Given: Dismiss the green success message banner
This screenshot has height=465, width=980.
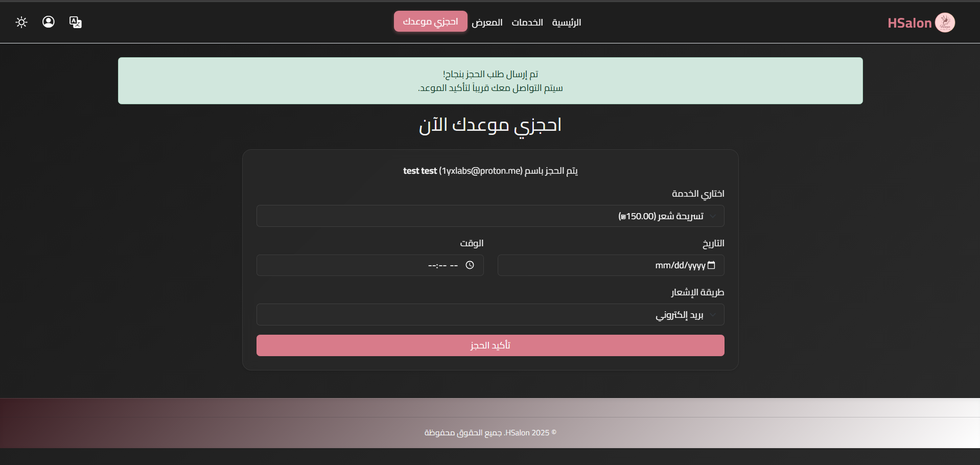Looking at the screenshot, I should click(x=489, y=80).
